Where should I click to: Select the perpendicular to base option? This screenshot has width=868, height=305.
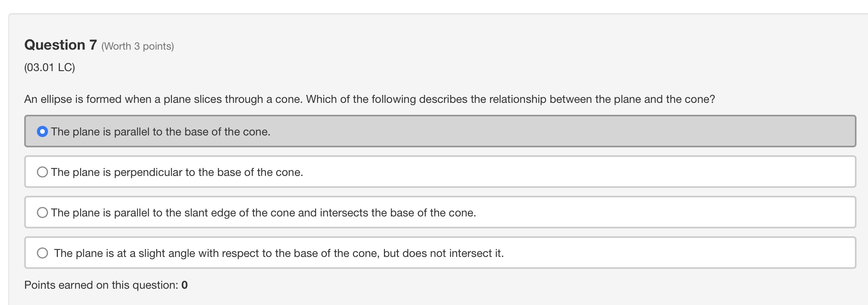point(42,172)
